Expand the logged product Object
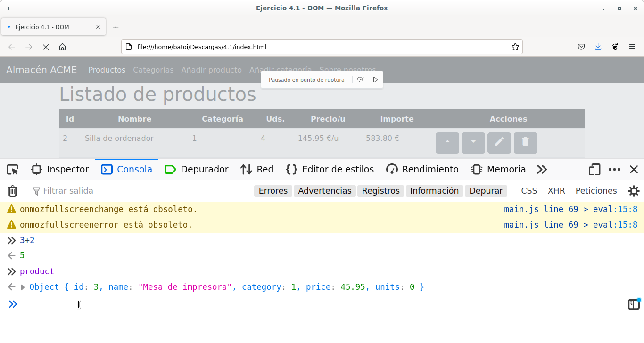 pos(23,287)
